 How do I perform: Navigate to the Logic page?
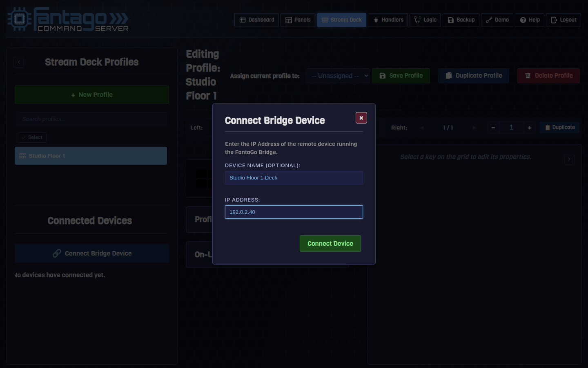(425, 20)
